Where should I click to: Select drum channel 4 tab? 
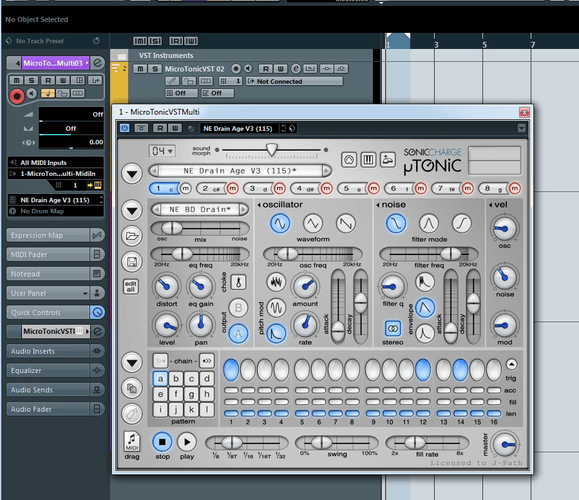305,188
